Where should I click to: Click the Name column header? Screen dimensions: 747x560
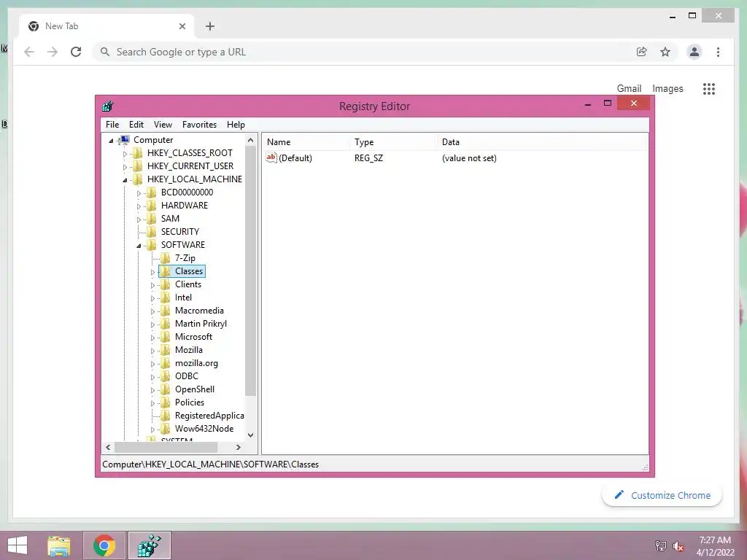tap(306, 142)
